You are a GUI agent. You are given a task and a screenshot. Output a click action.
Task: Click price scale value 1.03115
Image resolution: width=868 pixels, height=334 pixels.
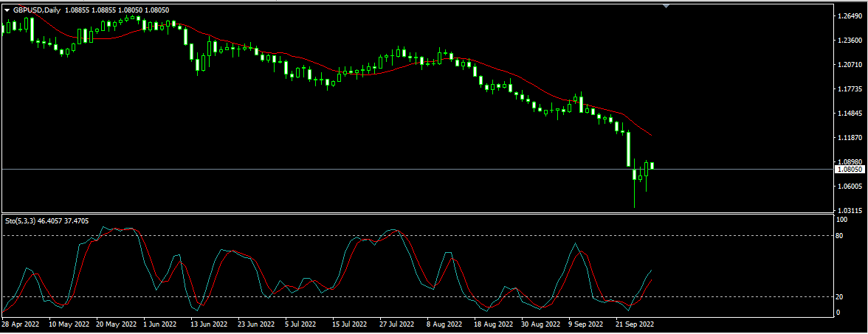click(849, 211)
